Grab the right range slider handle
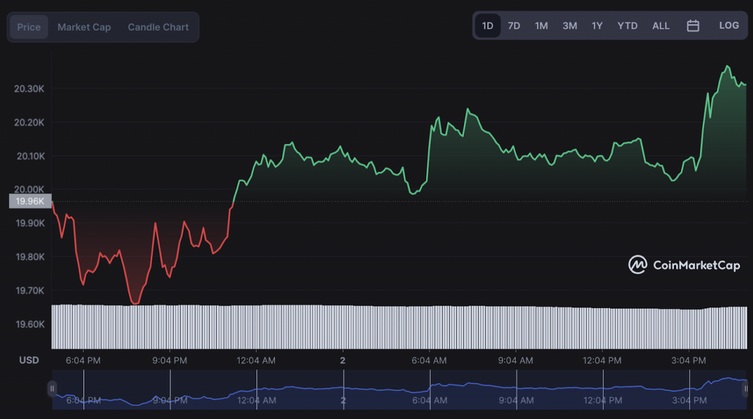 (746, 388)
